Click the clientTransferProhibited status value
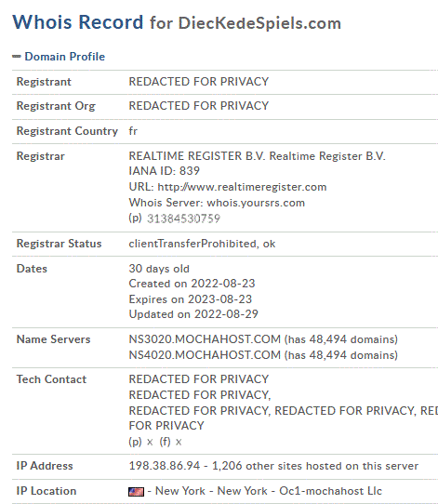This screenshot has height=504, width=438. tap(192, 244)
